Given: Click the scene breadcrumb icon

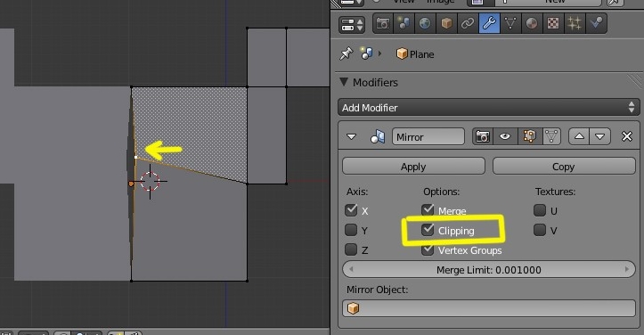Looking at the screenshot, I should click(x=366, y=53).
